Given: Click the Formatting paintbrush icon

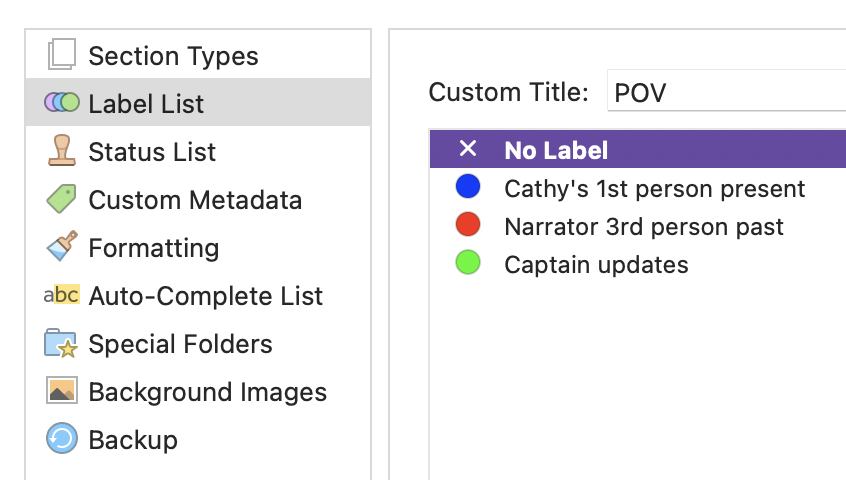Looking at the screenshot, I should (x=62, y=246).
